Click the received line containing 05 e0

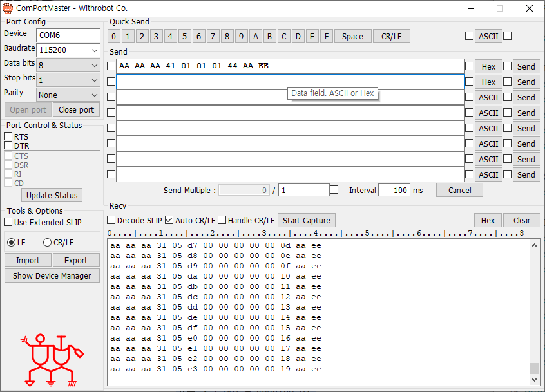(x=216, y=338)
